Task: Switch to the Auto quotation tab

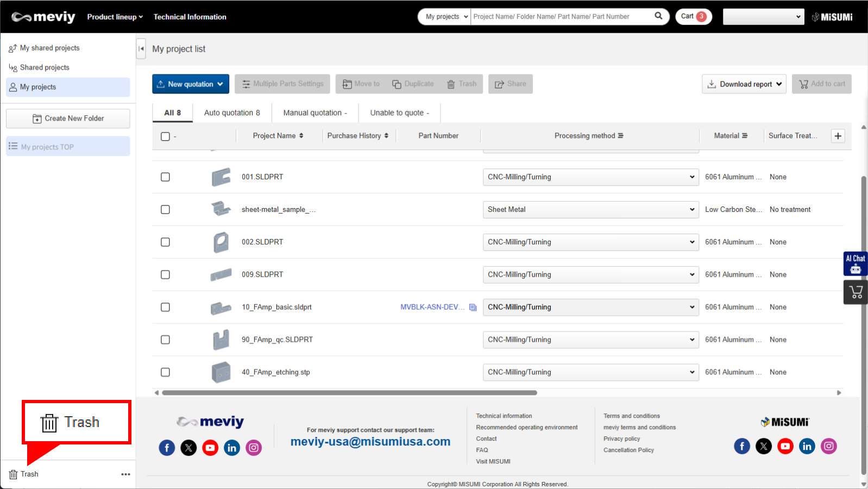Action: (232, 113)
